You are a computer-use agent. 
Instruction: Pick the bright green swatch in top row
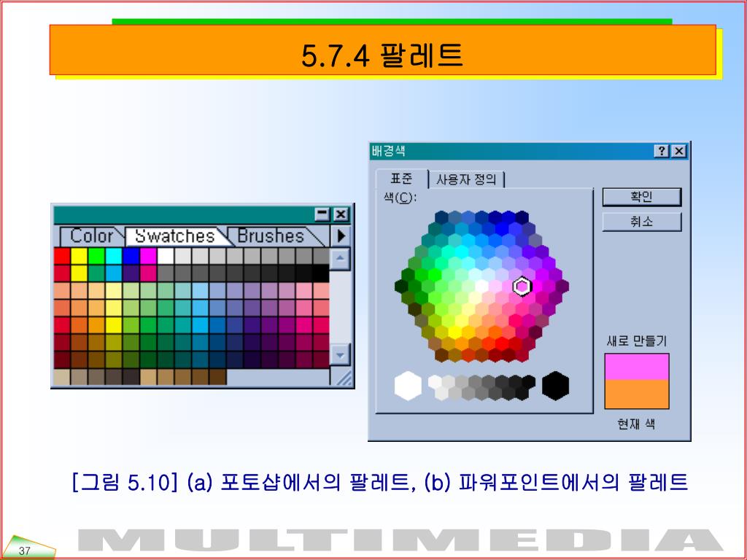[96, 256]
